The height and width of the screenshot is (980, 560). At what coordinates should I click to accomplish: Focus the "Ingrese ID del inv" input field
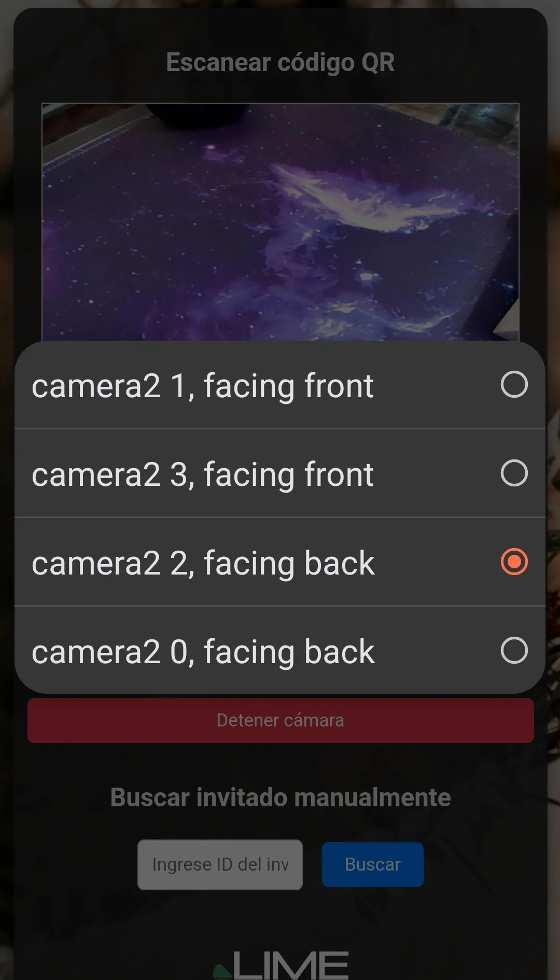(220, 864)
